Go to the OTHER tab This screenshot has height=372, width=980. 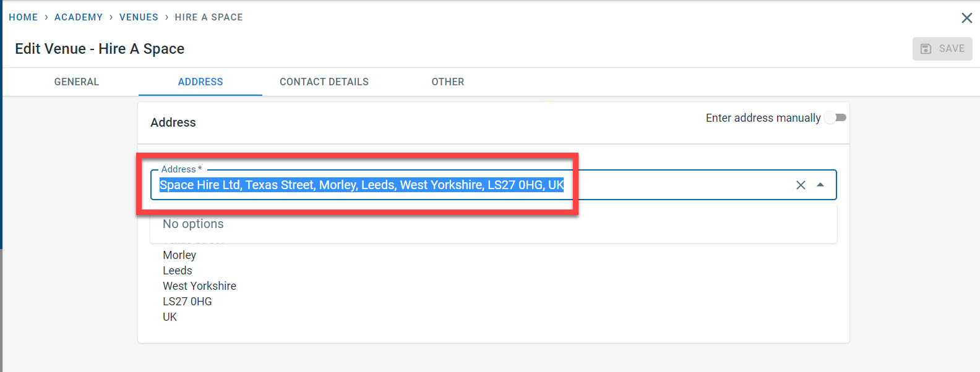click(x=448, y=82)
